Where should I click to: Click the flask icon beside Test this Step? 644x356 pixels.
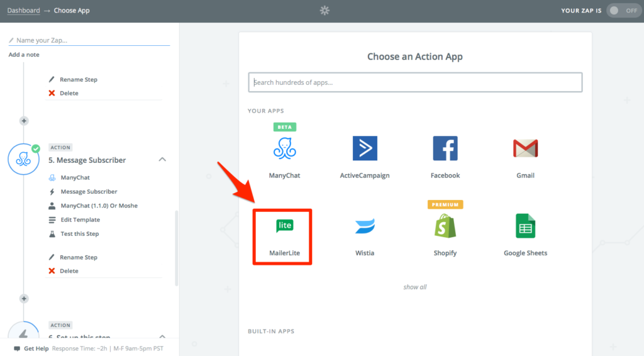(52, 234)
